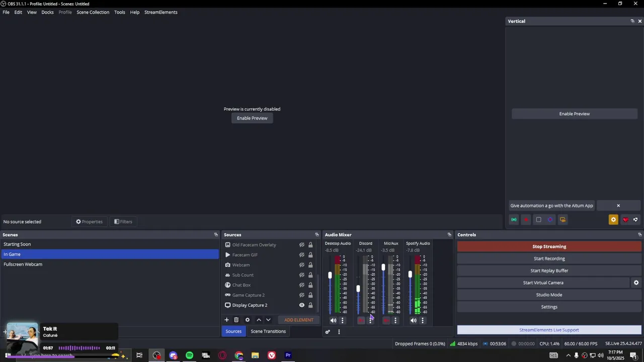This screenshot has height=362, width=644.
Task: Pop out the Sources dock
Action: pos(316,235)
